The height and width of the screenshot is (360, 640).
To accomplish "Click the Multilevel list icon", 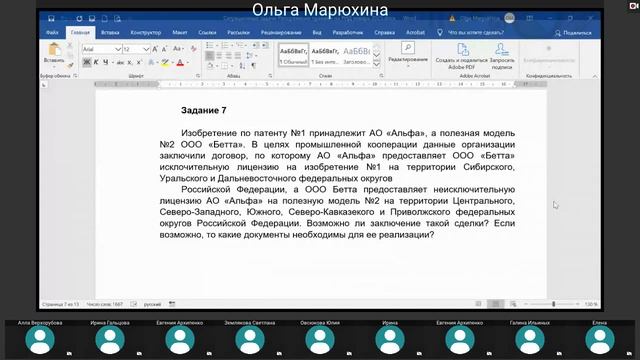I will pos(240,45).
